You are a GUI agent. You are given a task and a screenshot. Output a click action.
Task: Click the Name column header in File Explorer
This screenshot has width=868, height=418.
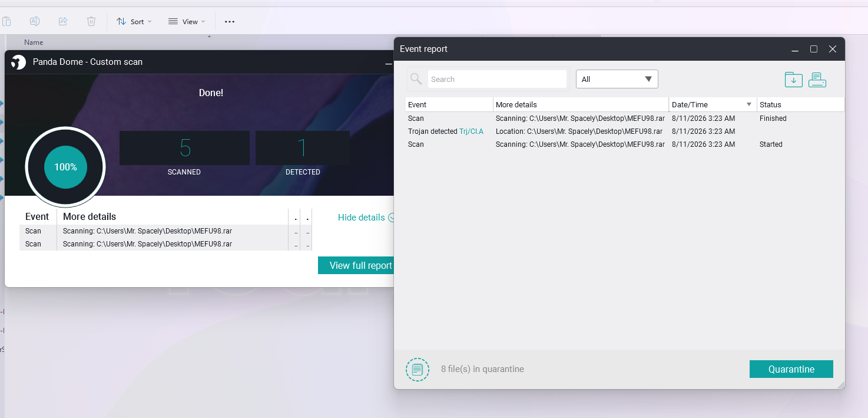tap(34, 42)
